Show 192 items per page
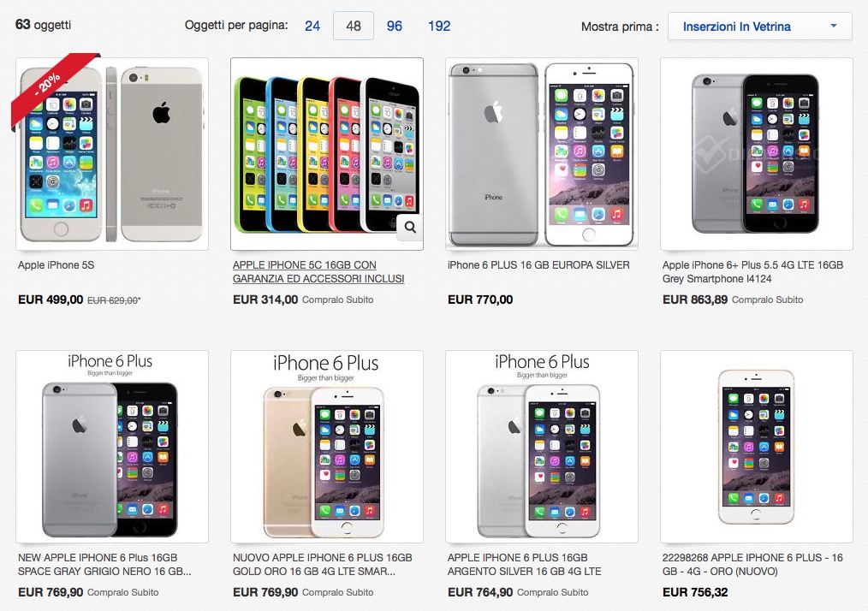Image resolution: width=868 pixels, height=611 pixels. pyautogui.click(x=439, y=26)
